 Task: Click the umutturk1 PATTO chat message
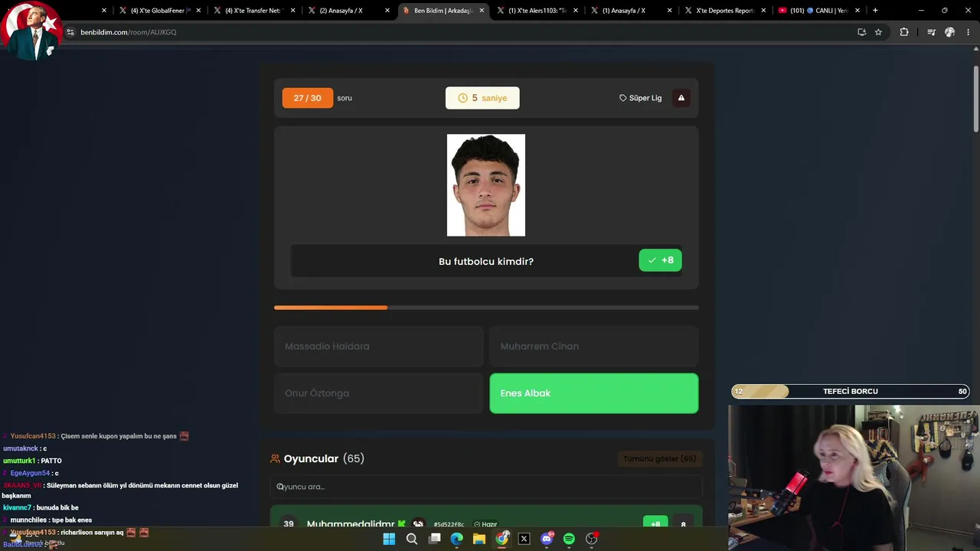pos(32,461)
